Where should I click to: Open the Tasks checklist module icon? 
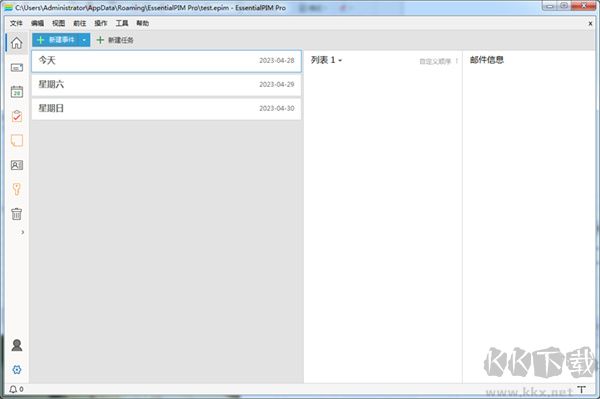(16, 116)
